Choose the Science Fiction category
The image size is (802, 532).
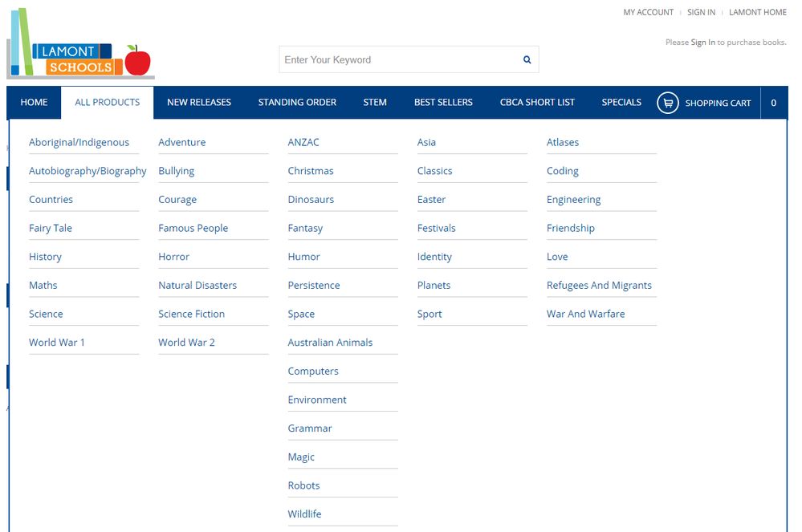[x=191, y=314]
